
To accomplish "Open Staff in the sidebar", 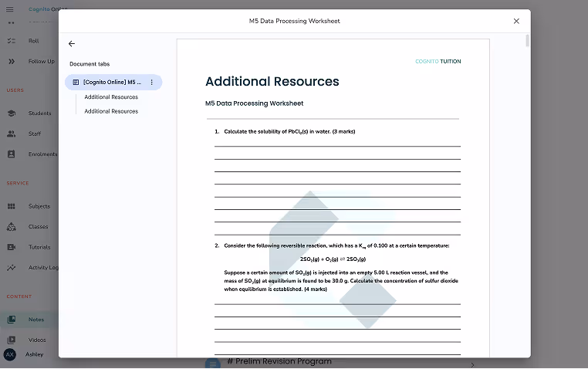I will click(x=35, y=134).
